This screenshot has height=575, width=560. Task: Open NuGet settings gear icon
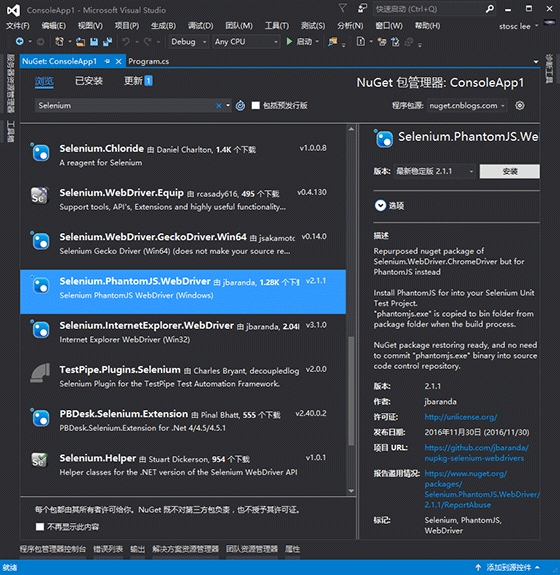pyautogui.click(x=520, y=106)
